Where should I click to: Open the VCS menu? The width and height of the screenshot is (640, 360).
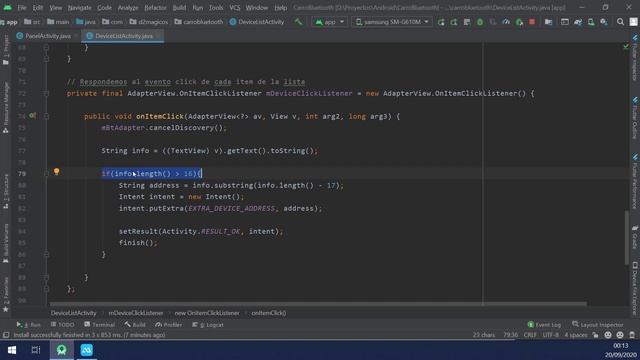click(x=235, y=7)
